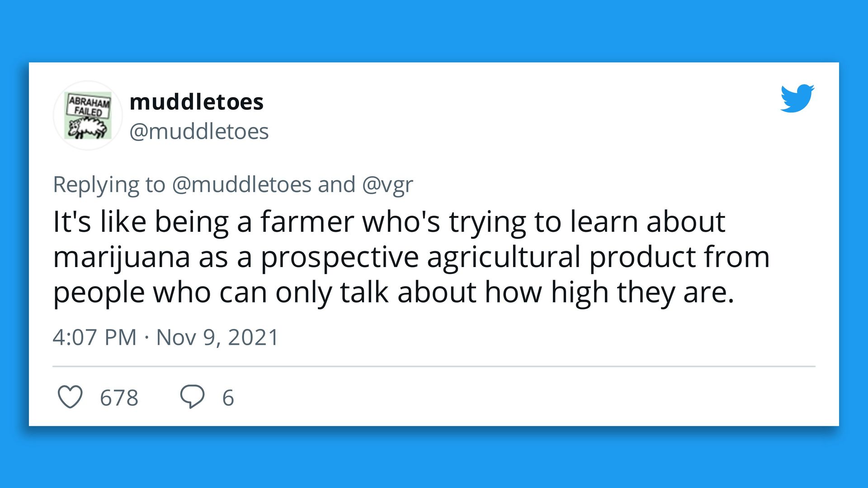Viewport: 868px width, 488px height.
Task: Click the "Replying to" label text
Action: coord(109,184)
